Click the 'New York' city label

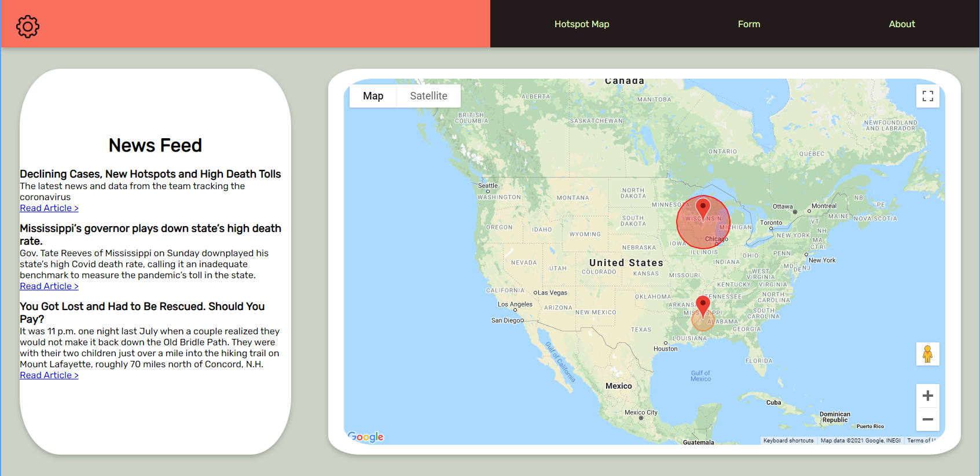click(822, 260)
